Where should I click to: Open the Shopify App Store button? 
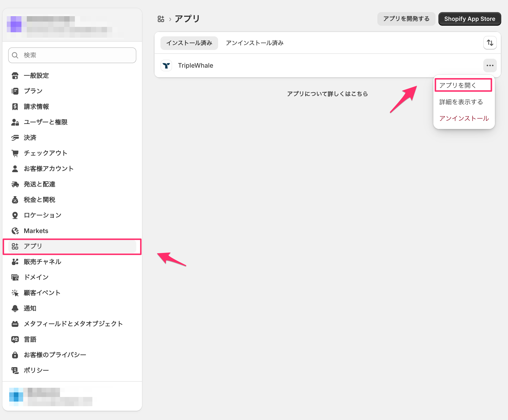click(470, 19)
